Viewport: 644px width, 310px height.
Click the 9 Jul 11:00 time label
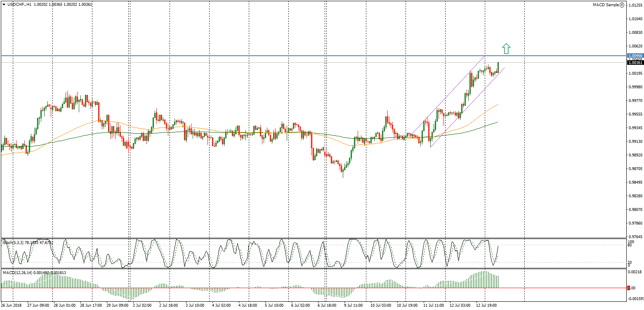point(353,305)
